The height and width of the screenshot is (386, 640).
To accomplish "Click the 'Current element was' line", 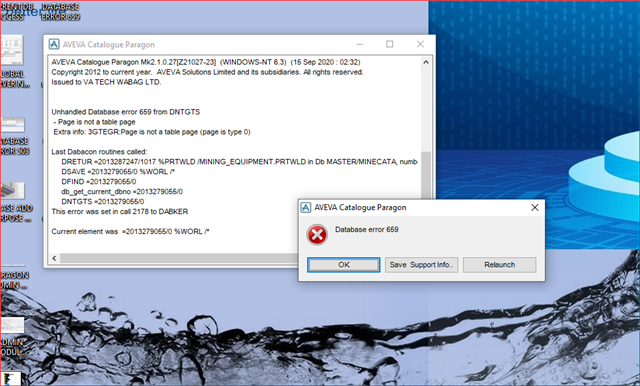I will (130, 231).
